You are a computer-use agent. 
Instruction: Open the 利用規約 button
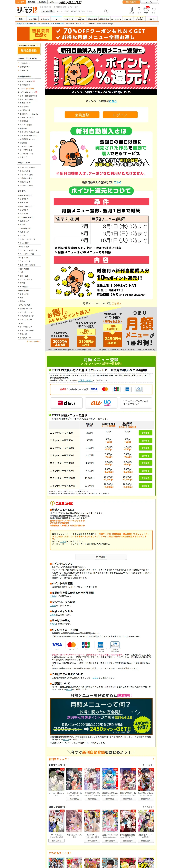coord(101,557)
